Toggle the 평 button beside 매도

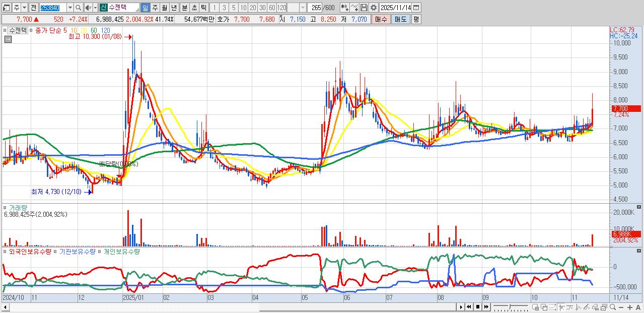(x=416, y=19)
